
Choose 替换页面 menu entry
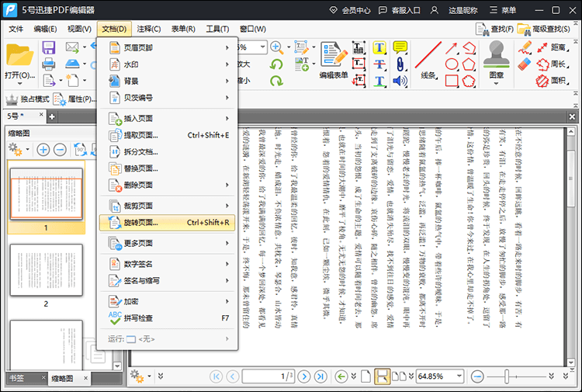pyautogui.click(x=168, y=168)
